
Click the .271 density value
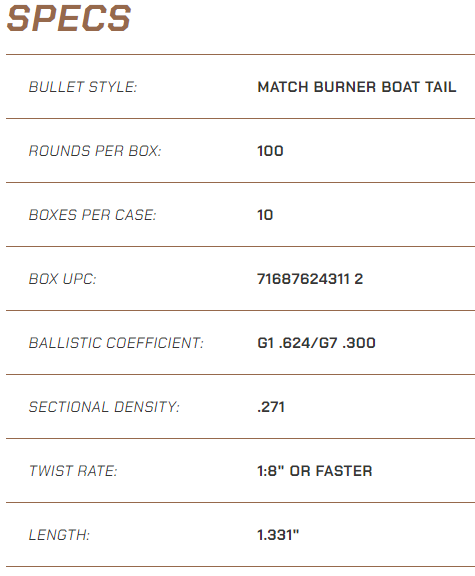pos(271,407)
